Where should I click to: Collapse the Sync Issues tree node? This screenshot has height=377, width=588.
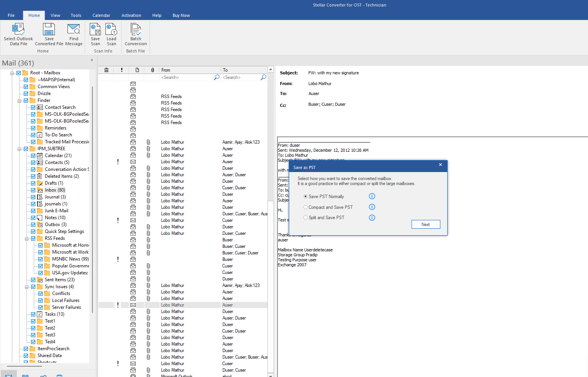[x=26, y=287]
